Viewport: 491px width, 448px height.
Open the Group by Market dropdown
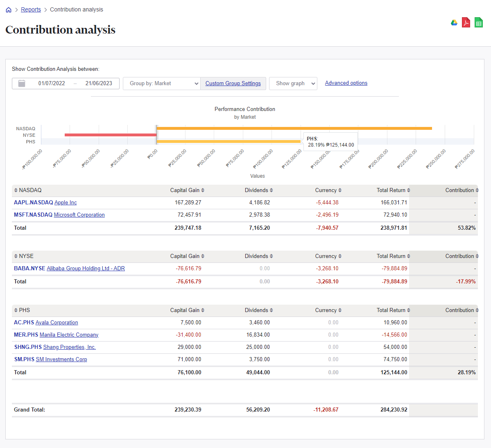[x=161, y=83]
